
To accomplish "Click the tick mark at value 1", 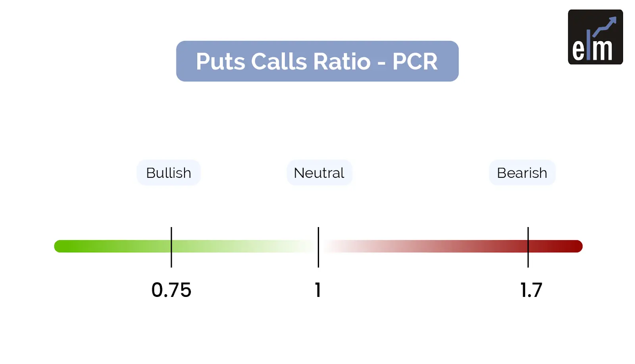I will [318, 247].
